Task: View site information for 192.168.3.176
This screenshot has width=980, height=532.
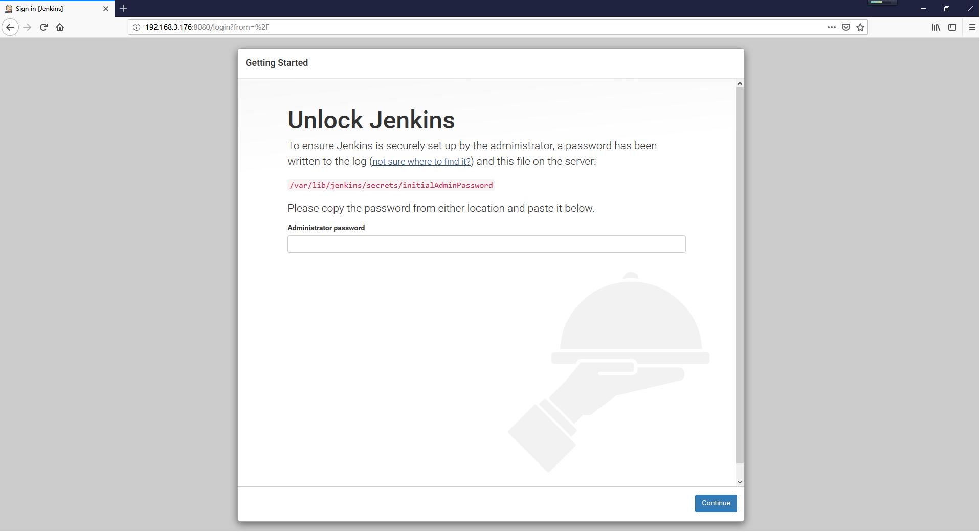Action: (x=136, y=27)
